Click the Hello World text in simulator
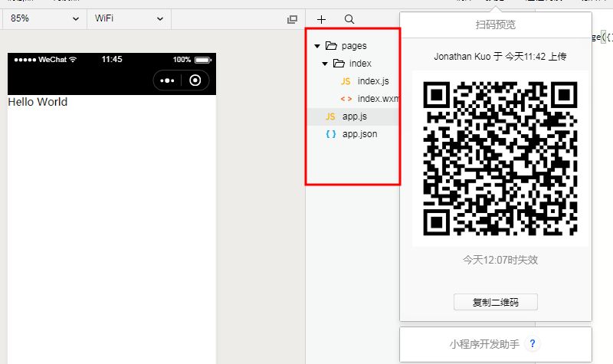Viewport: 613px width, 364px height. 38,102
